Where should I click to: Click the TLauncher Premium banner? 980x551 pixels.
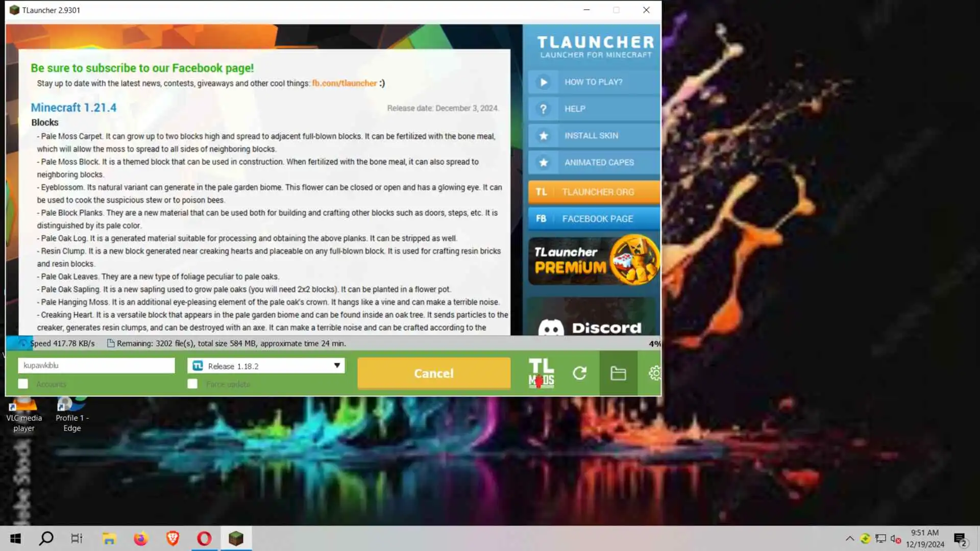[x=593, y=260]
